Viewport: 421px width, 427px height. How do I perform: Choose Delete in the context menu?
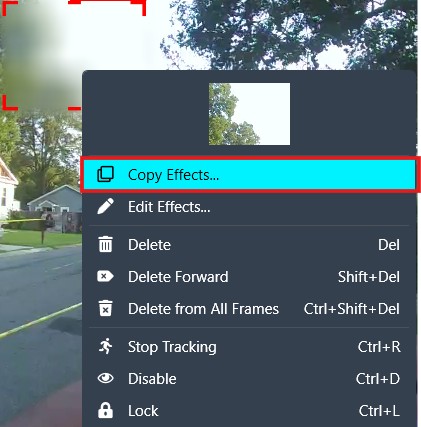tap(249, 245)
